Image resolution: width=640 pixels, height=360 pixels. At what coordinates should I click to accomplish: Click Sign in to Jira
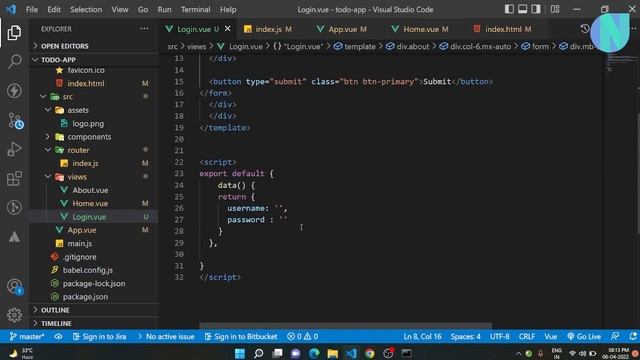(100, 336)
